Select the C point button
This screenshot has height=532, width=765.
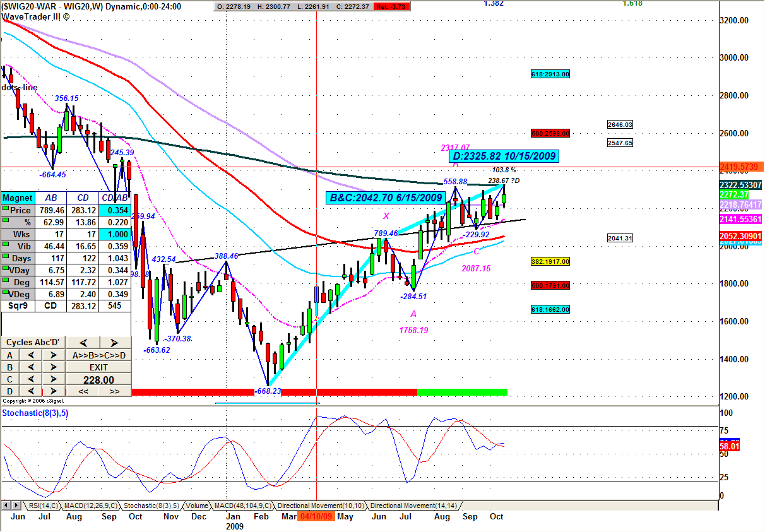9,379
